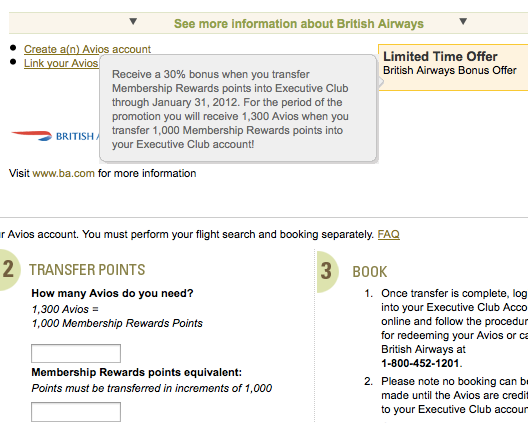
Task: Click phone number 1-800-452-1201
Action: (420, 363)
